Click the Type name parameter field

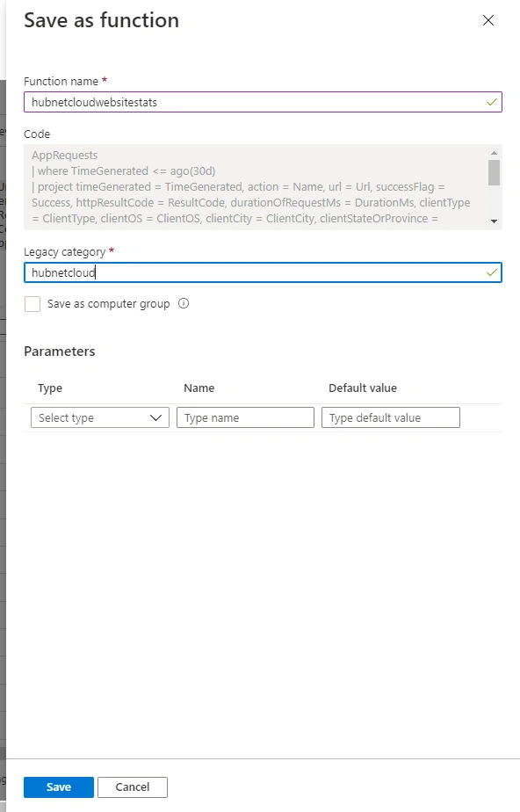[245, 417]
